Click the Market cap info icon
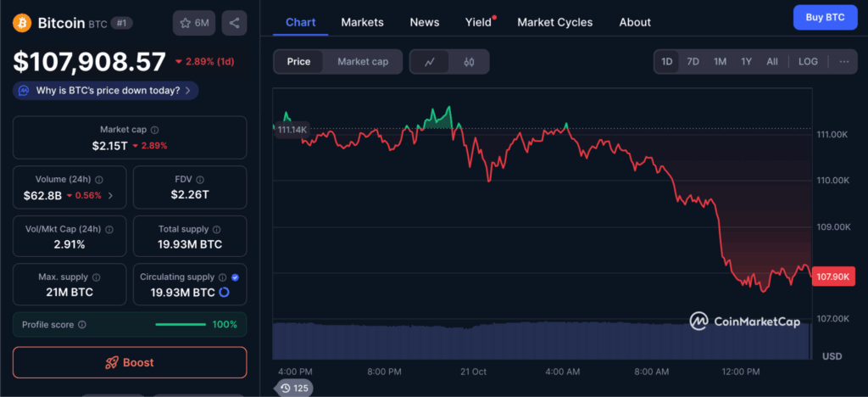 coord(154,130)
